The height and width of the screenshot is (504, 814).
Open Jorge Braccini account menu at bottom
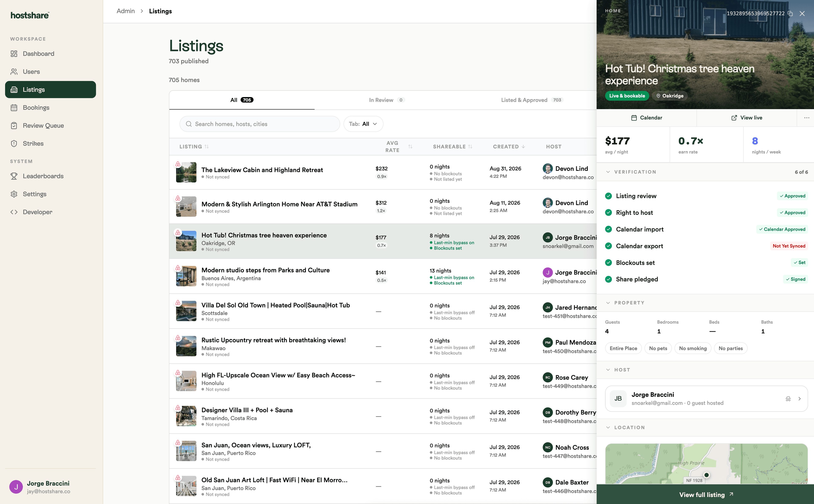pyautogui.click(x=50, y=487)
